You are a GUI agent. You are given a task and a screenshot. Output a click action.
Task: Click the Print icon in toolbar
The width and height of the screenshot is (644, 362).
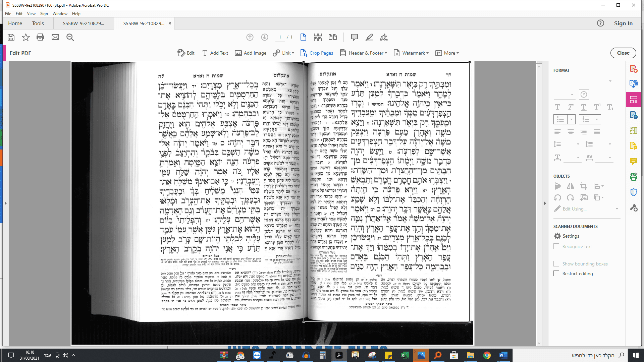40,37
